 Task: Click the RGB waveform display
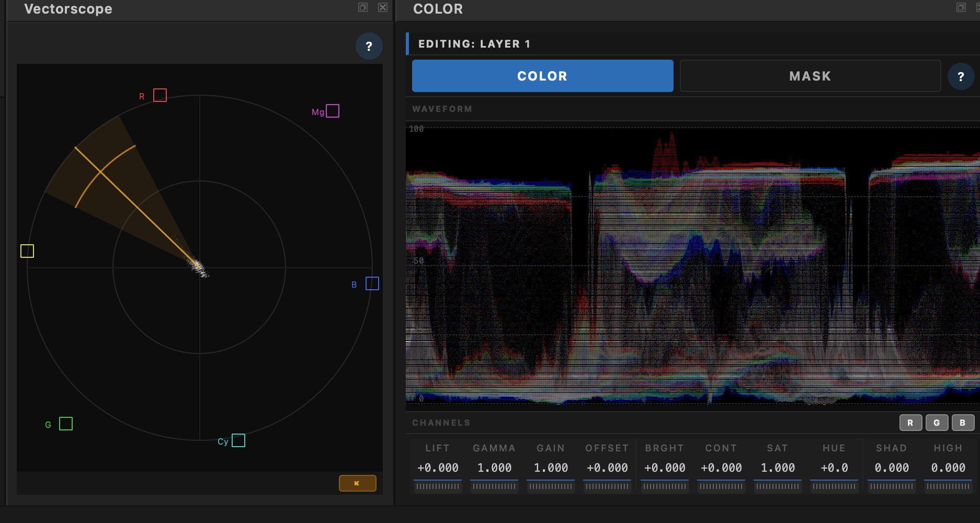[x=693, y=265]
